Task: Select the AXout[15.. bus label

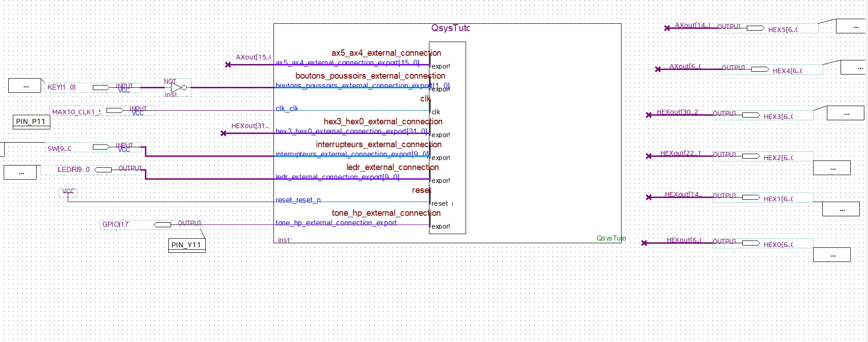Action: (253, 57)
